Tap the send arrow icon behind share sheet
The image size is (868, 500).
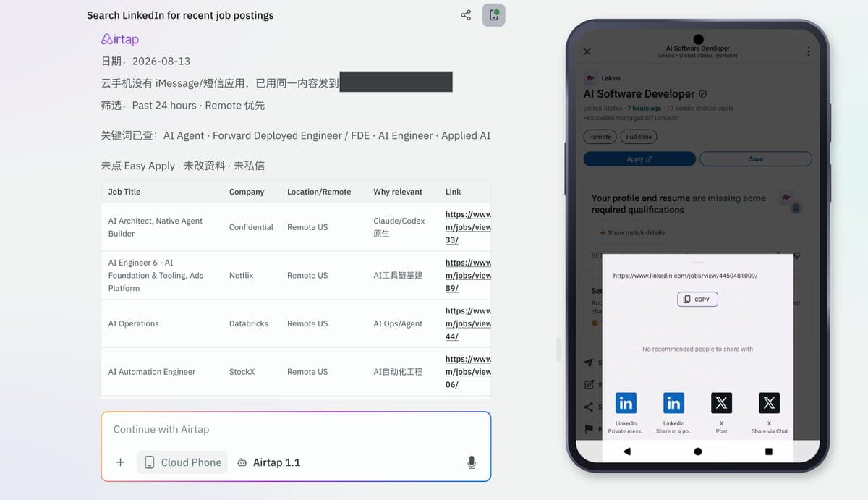[589, 363]
